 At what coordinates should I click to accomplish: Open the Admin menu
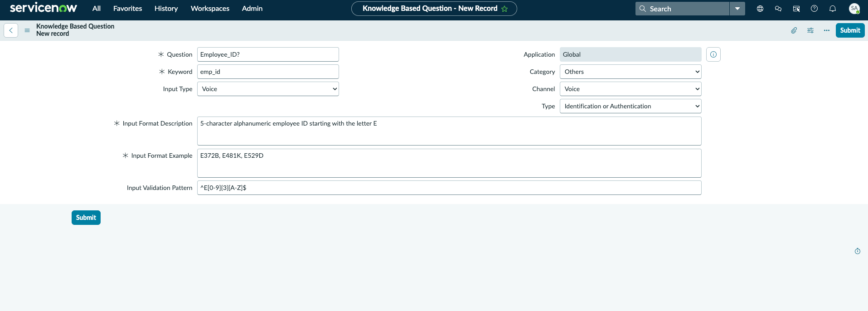252,9
